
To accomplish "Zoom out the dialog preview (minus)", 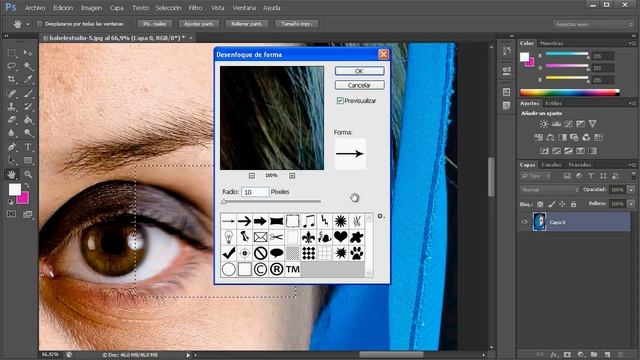I will (x=252, y=176).
